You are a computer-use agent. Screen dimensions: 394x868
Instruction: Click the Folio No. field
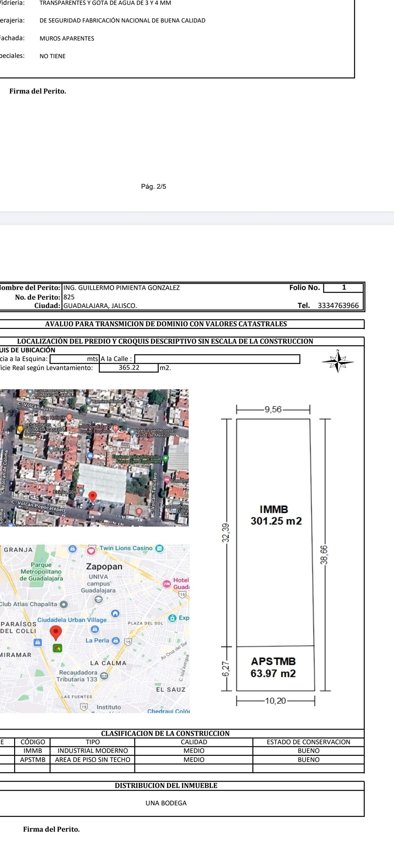coord(343,288)
